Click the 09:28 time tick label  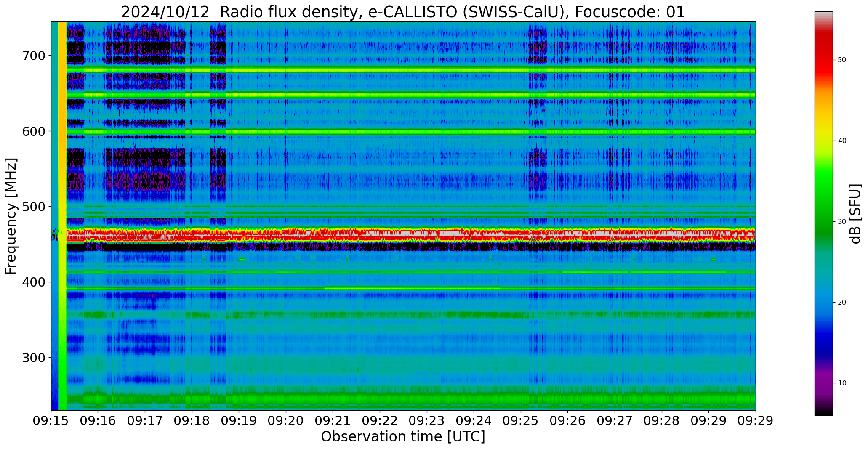click(x=661, y=421)
